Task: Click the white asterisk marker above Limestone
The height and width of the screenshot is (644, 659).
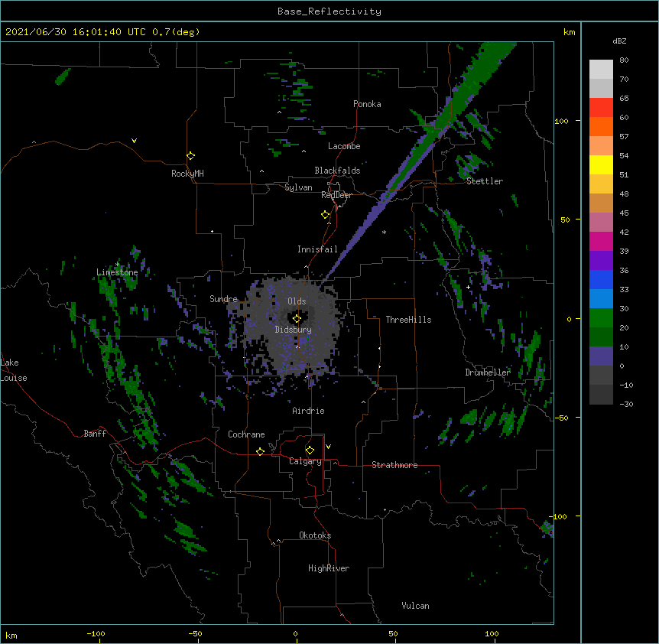Action: tap(117, 265)
